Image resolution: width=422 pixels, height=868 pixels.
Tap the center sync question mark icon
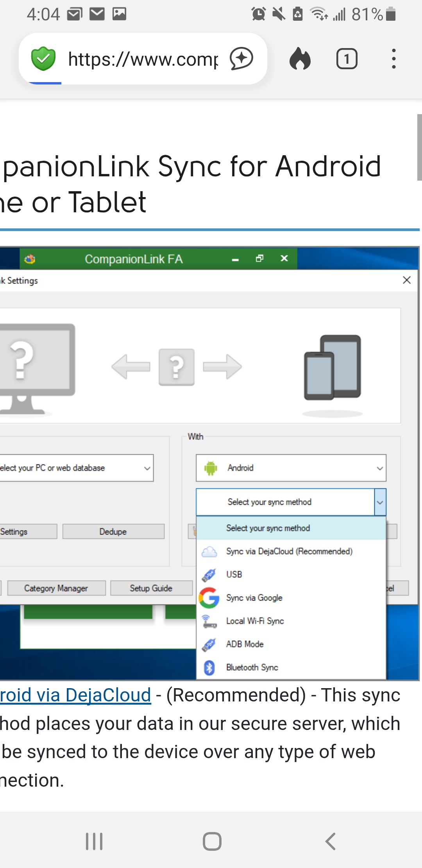click(x=177, y=367)
